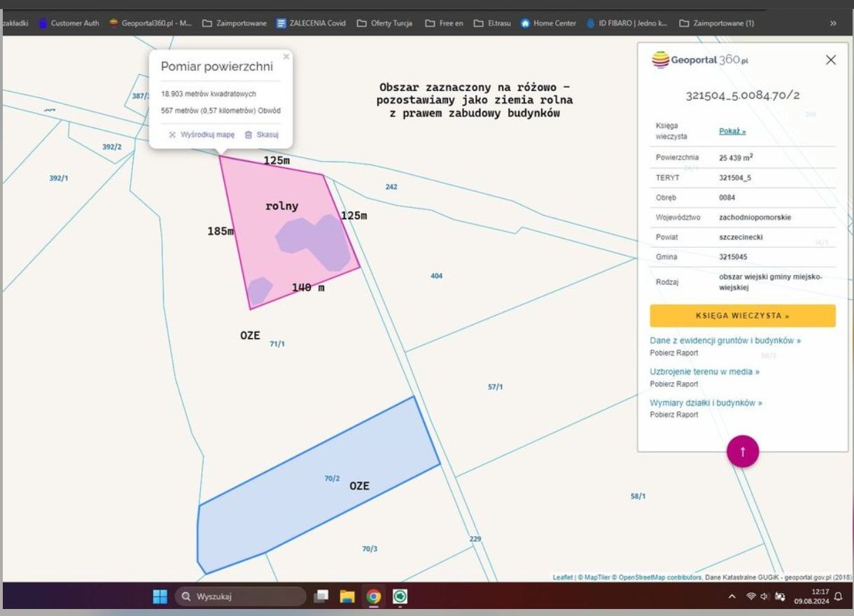This screenshot has height=616, width=854.
Task: Click parcel label 242 on the map
Action: pos(391,187)
